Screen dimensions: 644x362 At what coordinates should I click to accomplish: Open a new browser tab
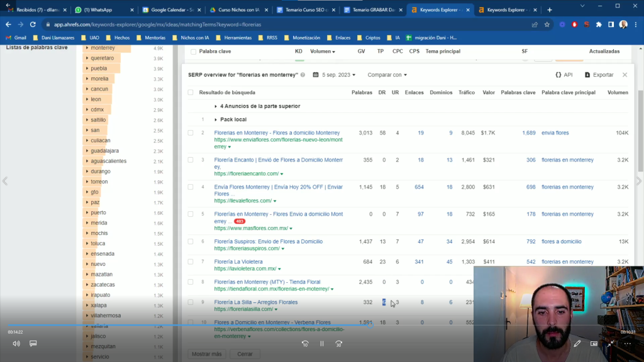click(x=550, y=10)
